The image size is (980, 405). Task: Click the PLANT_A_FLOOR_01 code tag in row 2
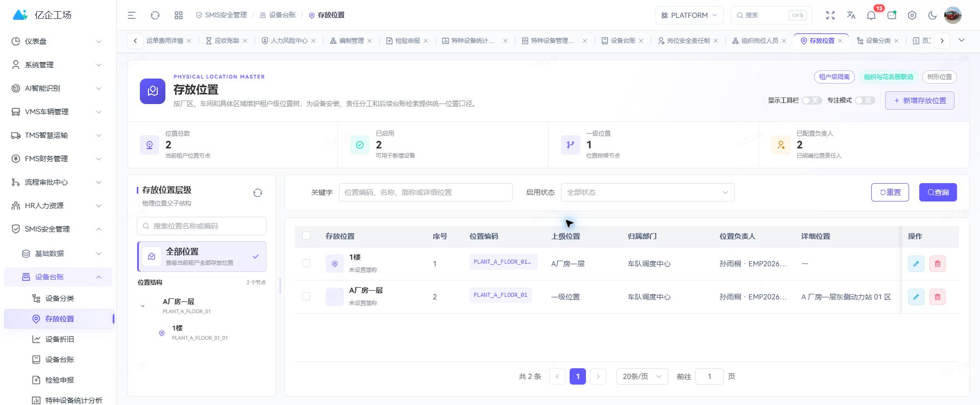(500, 295)
